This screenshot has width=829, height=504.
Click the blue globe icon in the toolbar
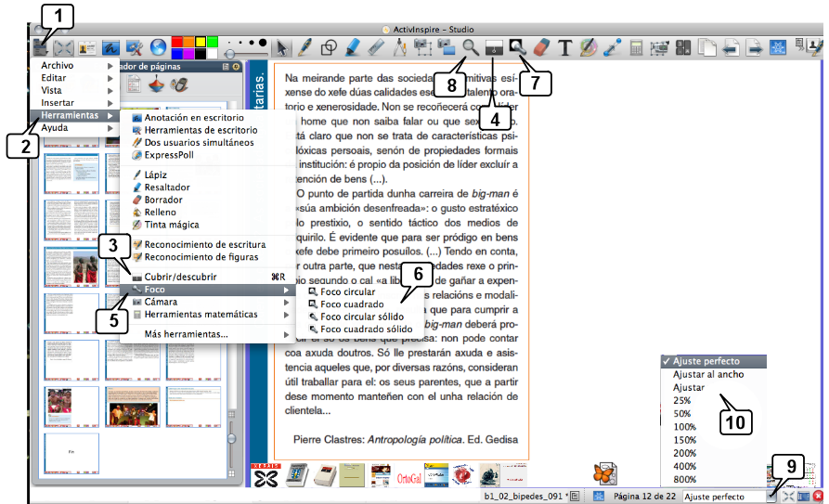click(158, 47)
